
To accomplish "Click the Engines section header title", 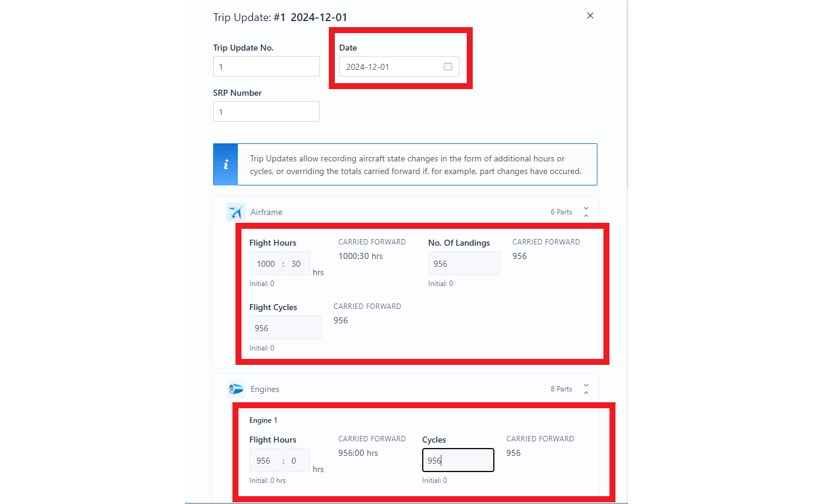I will (x=265, y=389).
